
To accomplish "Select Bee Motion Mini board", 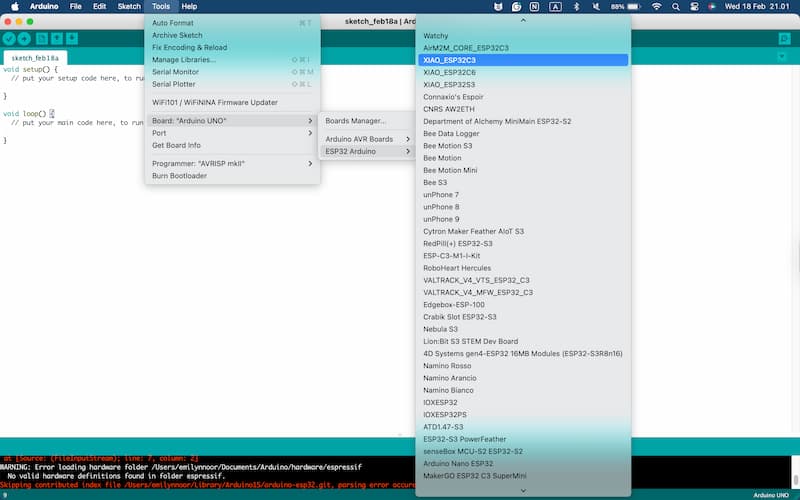I will 523,170.
